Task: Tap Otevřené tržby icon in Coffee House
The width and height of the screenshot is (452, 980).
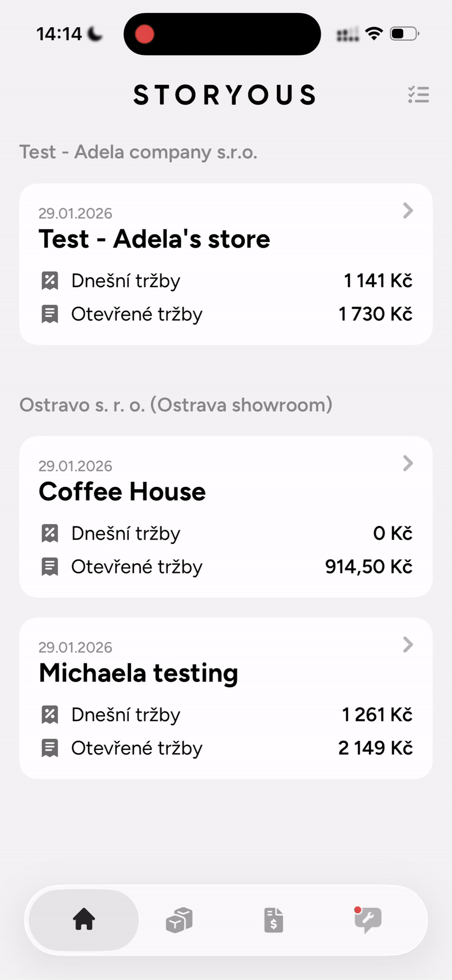Action: point(50,567)
